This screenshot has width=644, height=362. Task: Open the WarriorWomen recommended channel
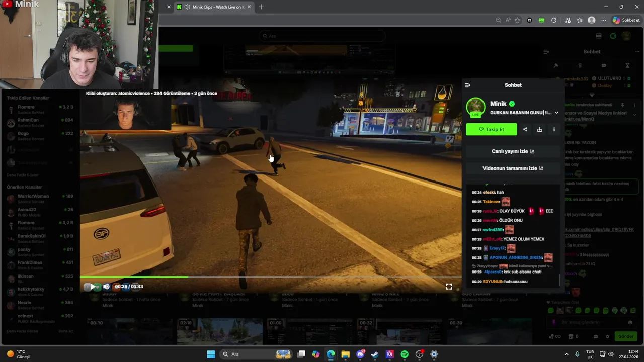[40, 198]
